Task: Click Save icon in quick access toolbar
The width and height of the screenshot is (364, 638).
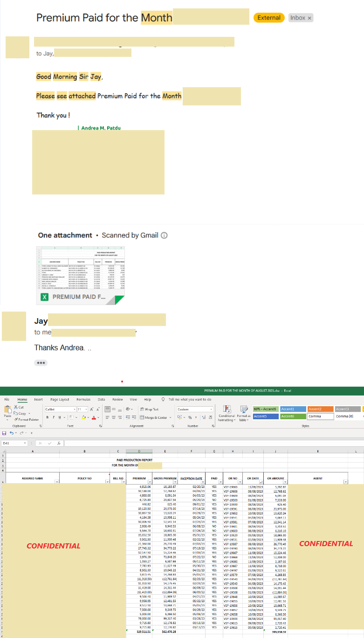Action: click(4, 433)
